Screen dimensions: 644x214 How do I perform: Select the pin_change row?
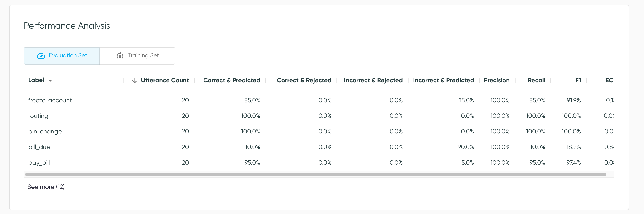tap(45, 131)
